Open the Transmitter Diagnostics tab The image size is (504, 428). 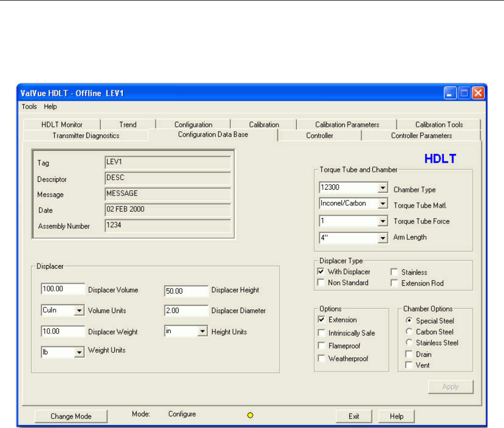click(x=86, y=135)
